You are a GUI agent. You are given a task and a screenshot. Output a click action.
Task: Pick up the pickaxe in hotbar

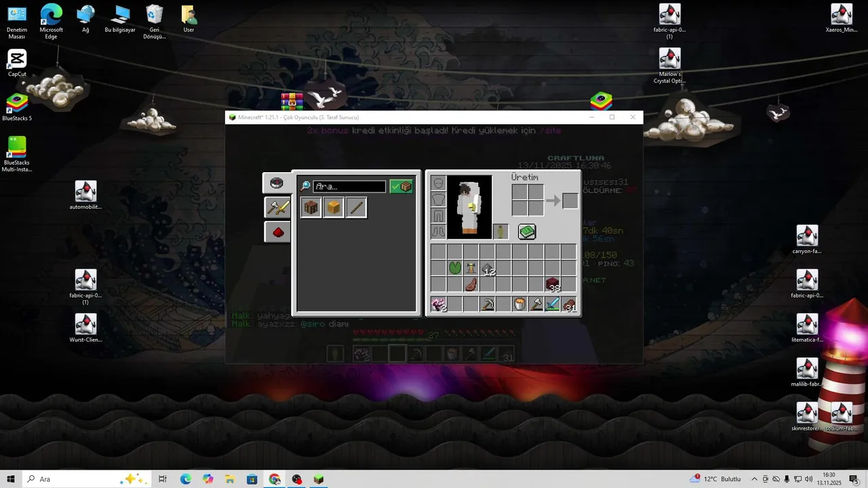(x=488, y=305)
